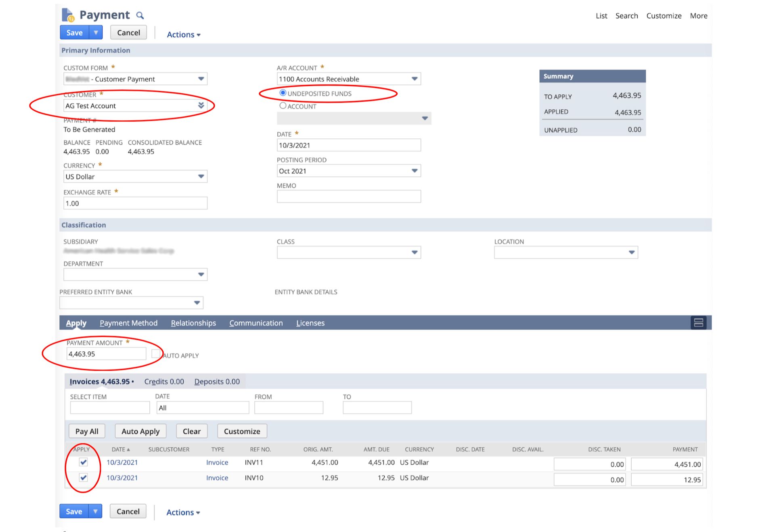Screen dimensions: 775x532
Task: Sort by the Date column header
Action: click(121, 449)
